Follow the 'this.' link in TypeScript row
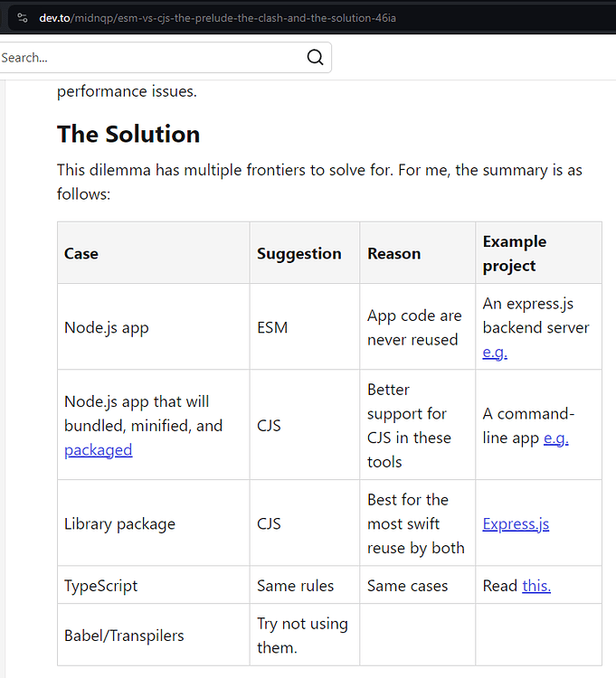Image resolution: width=616 pixels, height=678 pixels. pyautogui.click(x=536, y=586)
